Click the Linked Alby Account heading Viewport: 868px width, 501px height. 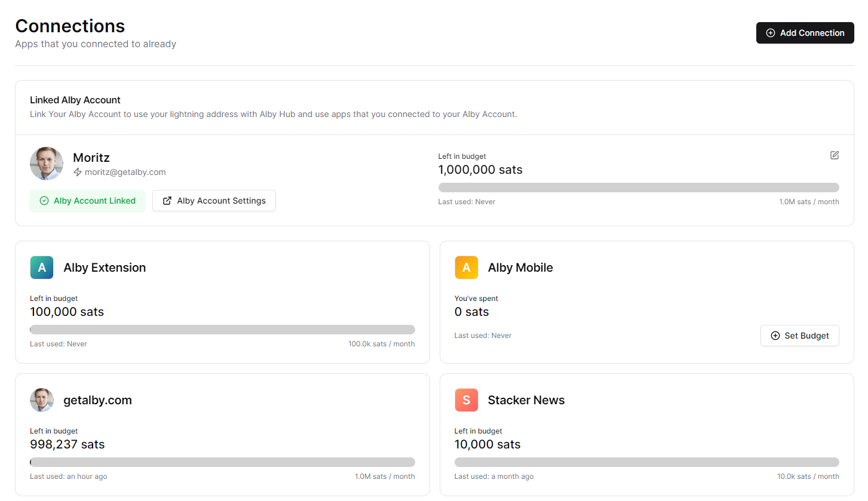coord(75,100)
